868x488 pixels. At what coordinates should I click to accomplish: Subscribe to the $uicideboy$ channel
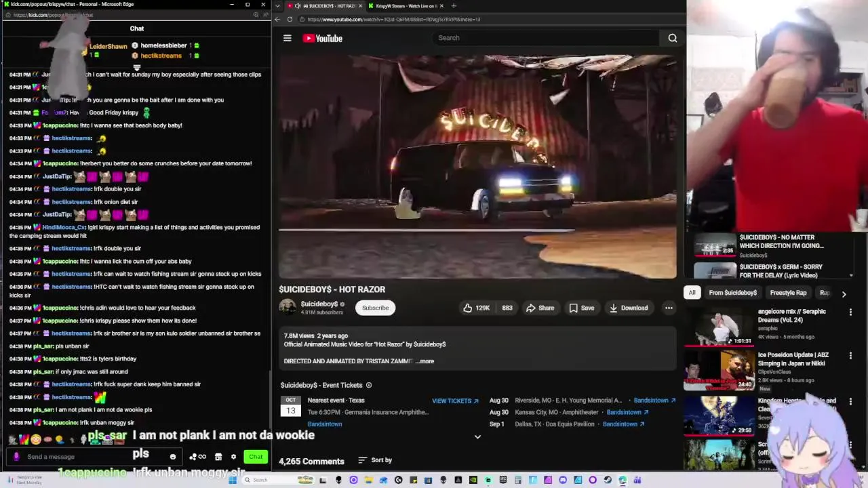[375, 308]
